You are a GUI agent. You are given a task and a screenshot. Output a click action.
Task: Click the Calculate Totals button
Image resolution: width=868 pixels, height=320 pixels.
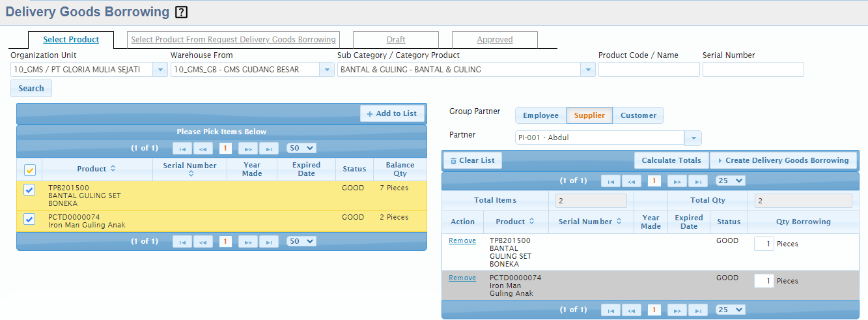click(671, 160)
